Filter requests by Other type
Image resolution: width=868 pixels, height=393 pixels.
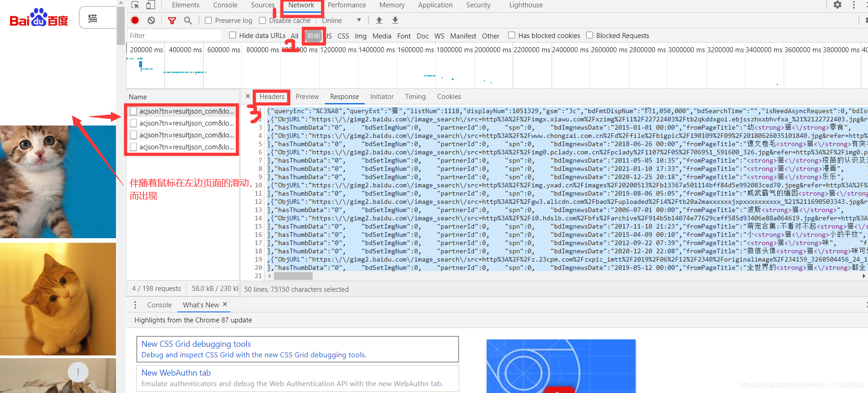(x=490, y=36)
